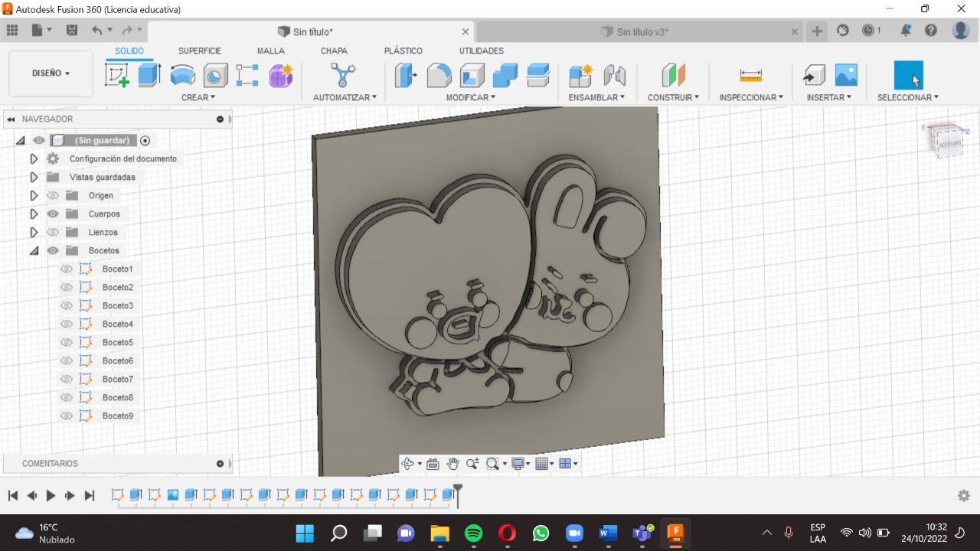980x551 pixels.
Task: Select the Hole tool
Action: tap(215, 75)
